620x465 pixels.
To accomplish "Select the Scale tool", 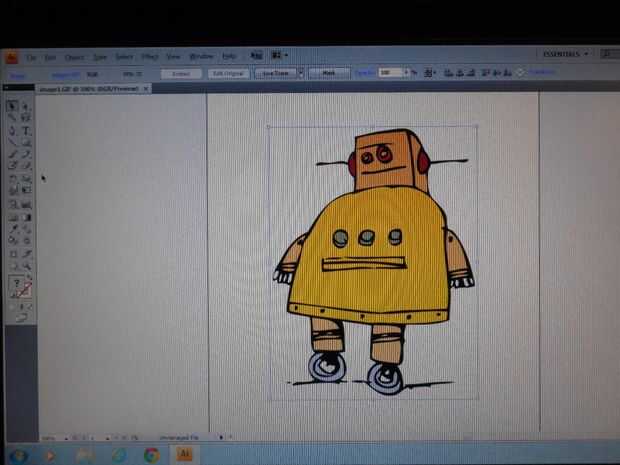I will 26,179.
